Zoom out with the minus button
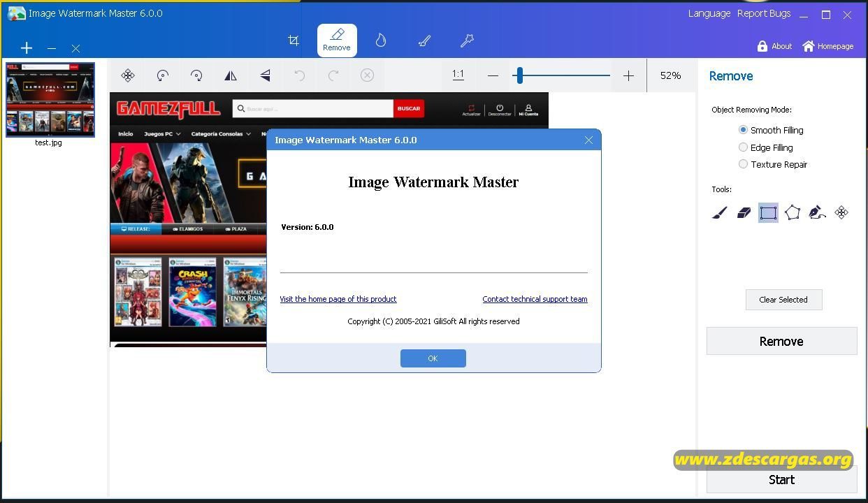Image resolution: width=868 pixels, height=503 pixels. pyautogui.click(x=493, y=75)
